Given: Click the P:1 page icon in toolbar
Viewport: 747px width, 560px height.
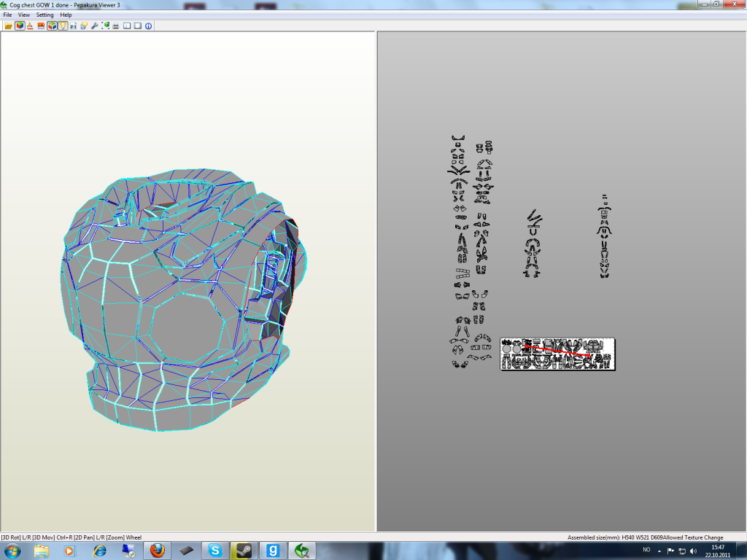Looking at the screenshot, I should [73, 26].
